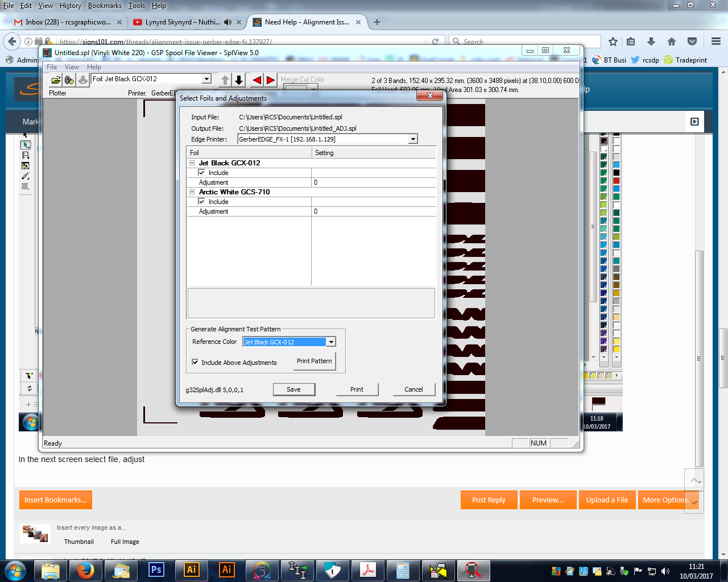728x582 pixels.
Task: Click the Firefox home icon
Action: (672, 41)
